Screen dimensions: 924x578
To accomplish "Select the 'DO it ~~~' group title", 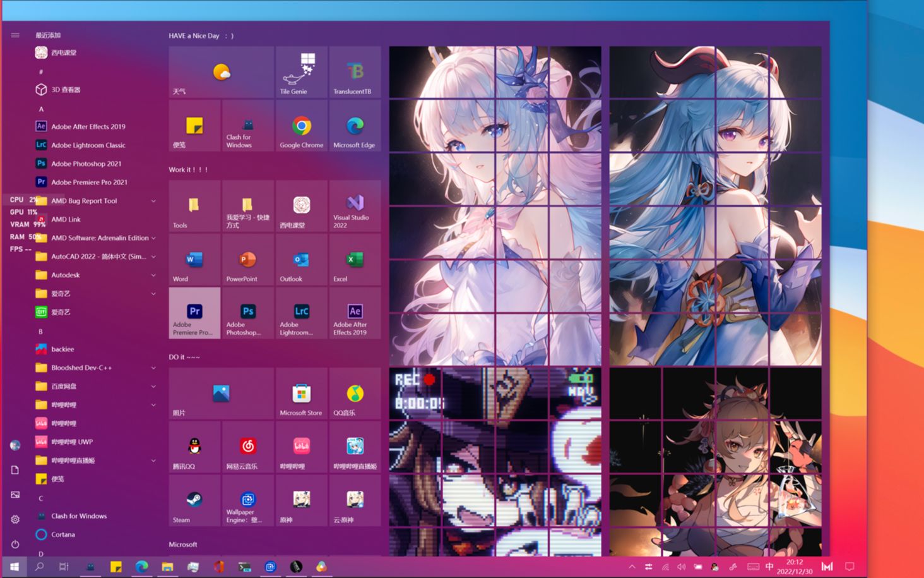I will pos(184,357).
